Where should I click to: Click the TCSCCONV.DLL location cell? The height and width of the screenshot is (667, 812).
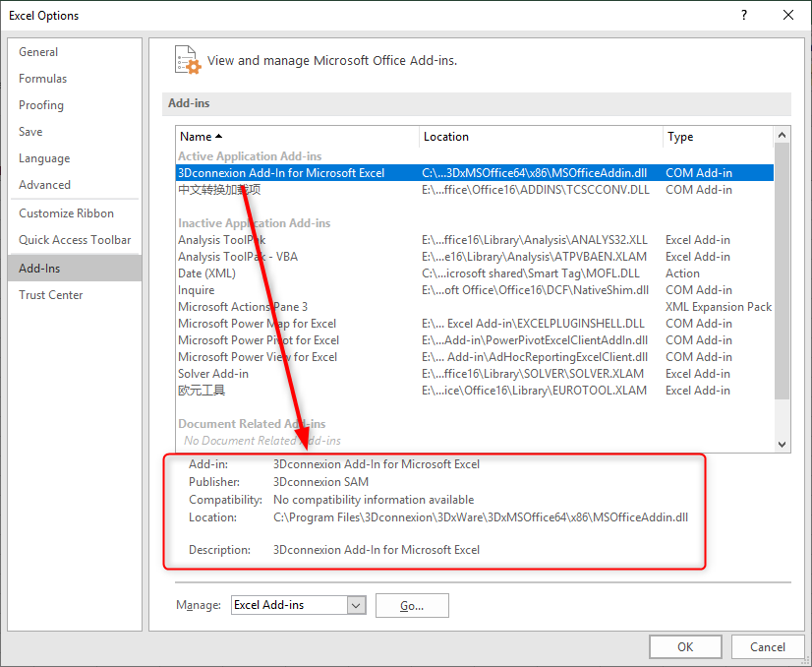point(536,190)
